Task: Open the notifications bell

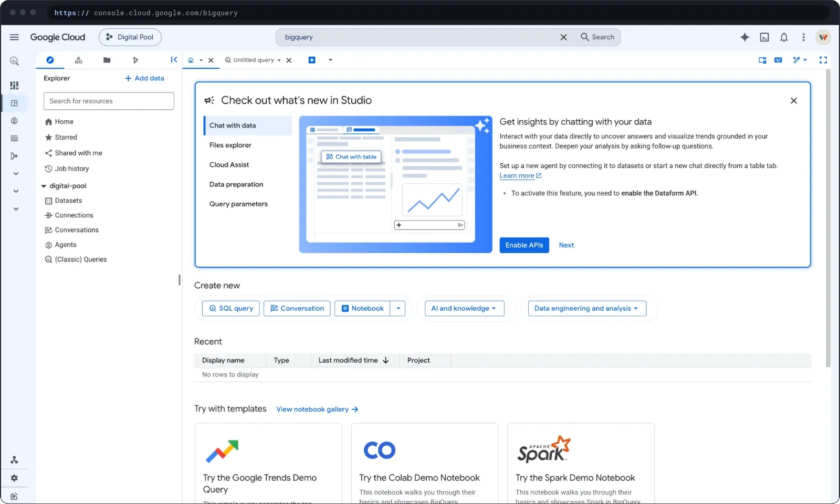Action: pyautogui.click(x=784, y=37)
